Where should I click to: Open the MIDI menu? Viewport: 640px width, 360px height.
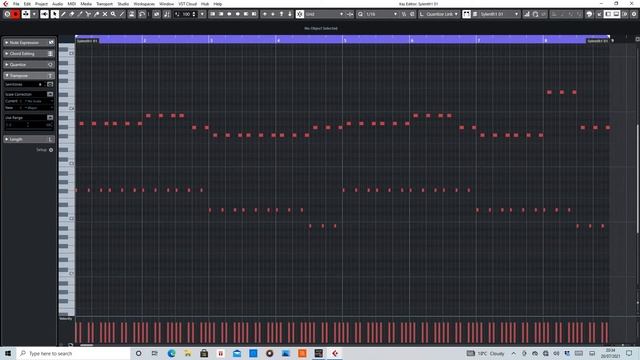coord(71,4)
